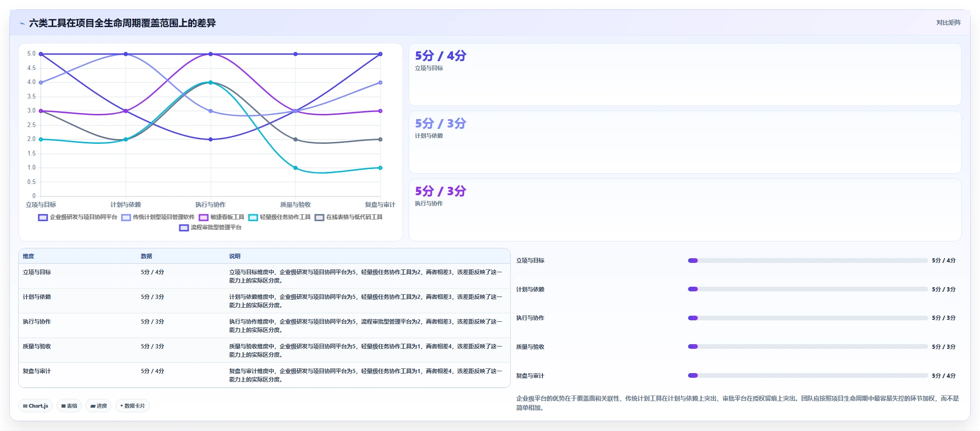Click the header icon beside the title

pyautogui.click(x=22, y=23)
